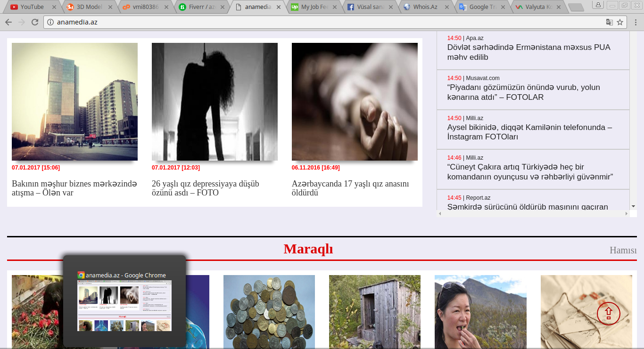This screenshot has height=349, width=644.
Task: Open the Chrome three-dot menu
Action: pos(636,21)
